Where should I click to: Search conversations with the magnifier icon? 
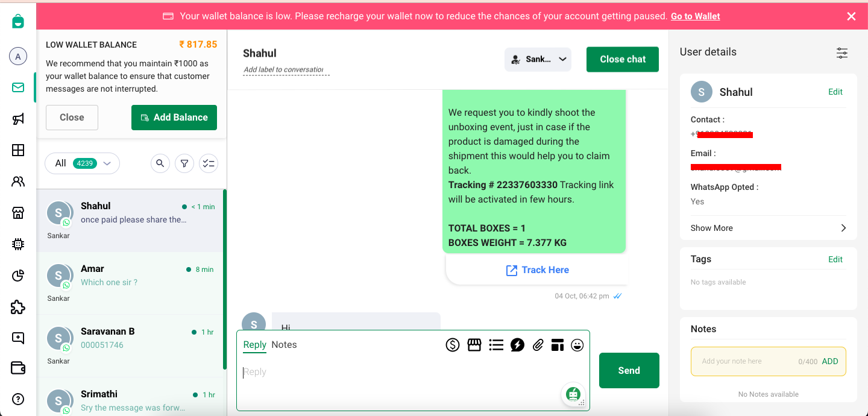(x=160, y=163)
